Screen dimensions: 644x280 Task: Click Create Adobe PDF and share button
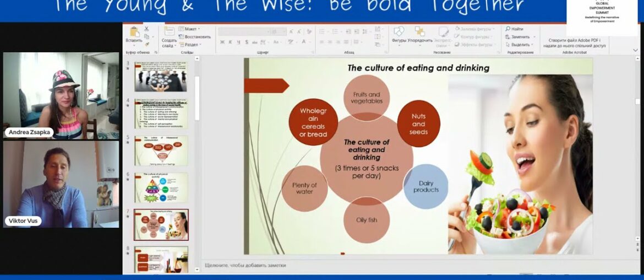576,43
